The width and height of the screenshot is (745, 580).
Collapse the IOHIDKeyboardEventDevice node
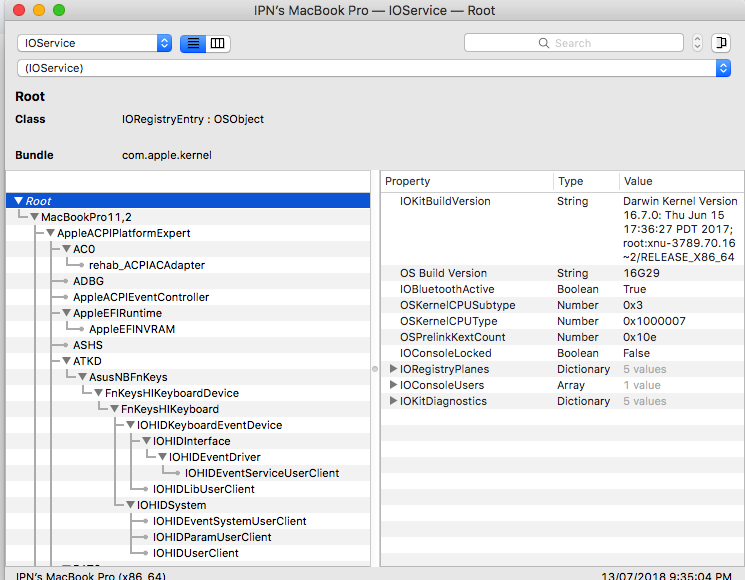[x=130, y=425]
